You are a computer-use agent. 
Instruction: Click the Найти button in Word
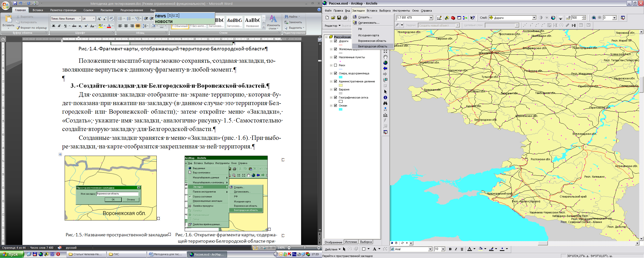pyautogui.click(x=293, y=17)
